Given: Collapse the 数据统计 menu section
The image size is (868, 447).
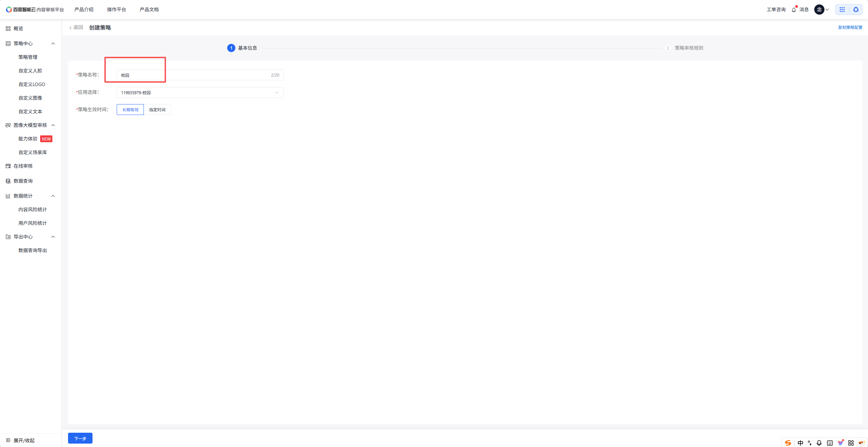Looking at the screenshot, I should [x=53, y=196].
